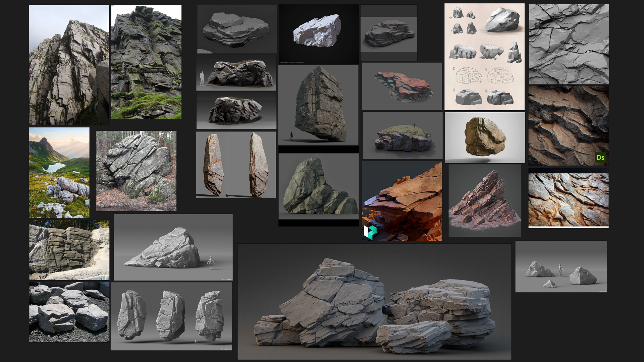Select the large layered gray rocks render

point(374,302)
